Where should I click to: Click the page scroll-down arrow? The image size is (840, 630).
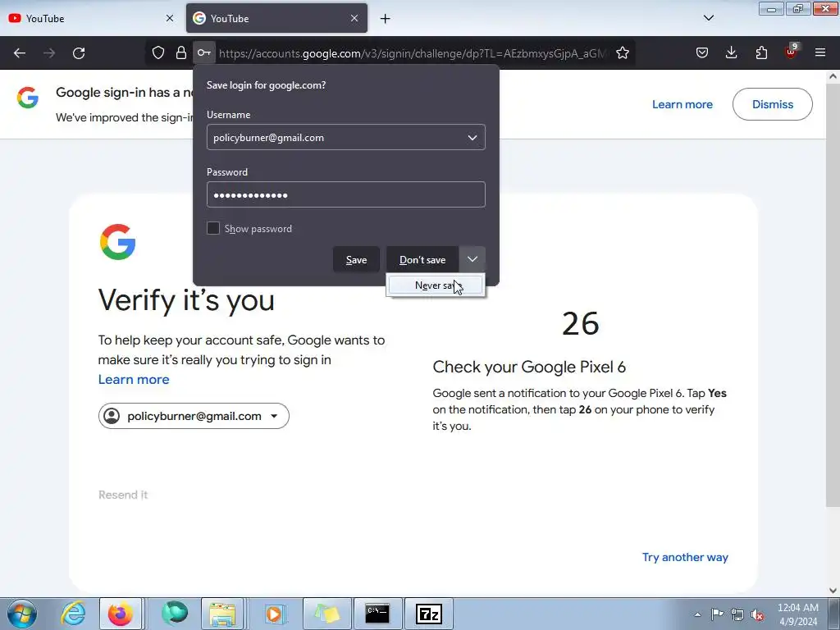833,591
